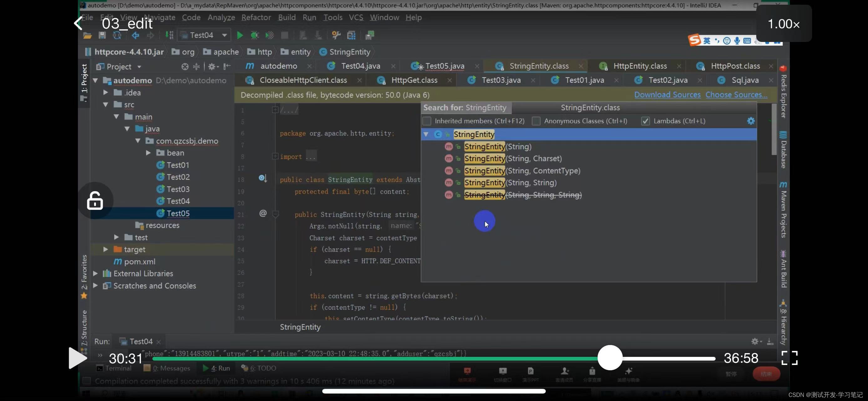Click the collapse-all icon in the Project panel
Screen dimensions: 868x401
(x=197, y=66)
